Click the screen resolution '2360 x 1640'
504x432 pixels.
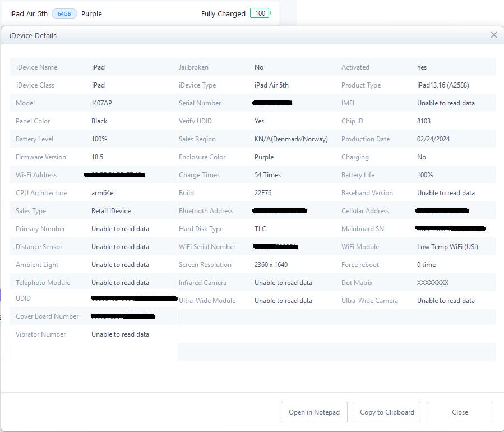click(271, 265)
